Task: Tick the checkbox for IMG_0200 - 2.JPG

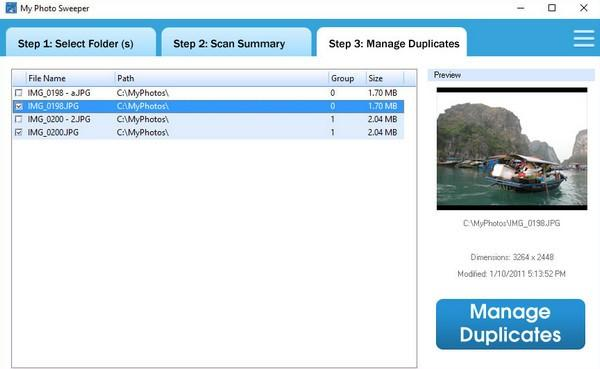Action: [x=18, y=119]
